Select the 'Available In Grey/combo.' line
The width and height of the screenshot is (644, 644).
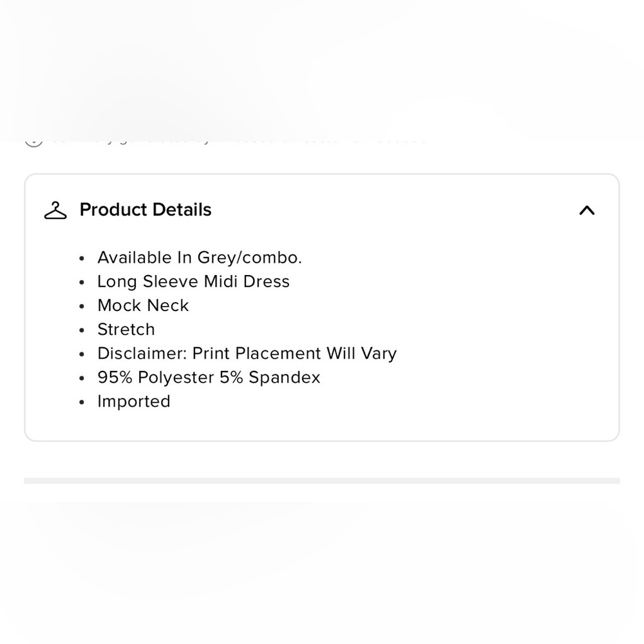[200, 258]
